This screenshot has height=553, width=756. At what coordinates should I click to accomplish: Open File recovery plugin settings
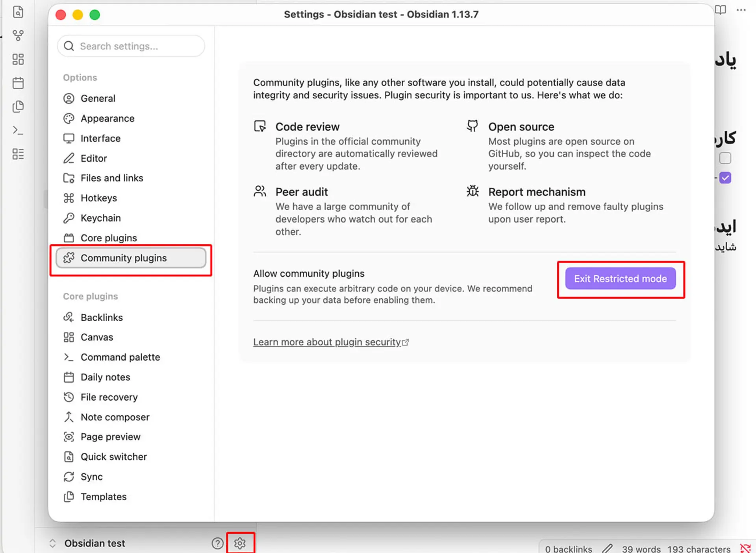[131, 397]
